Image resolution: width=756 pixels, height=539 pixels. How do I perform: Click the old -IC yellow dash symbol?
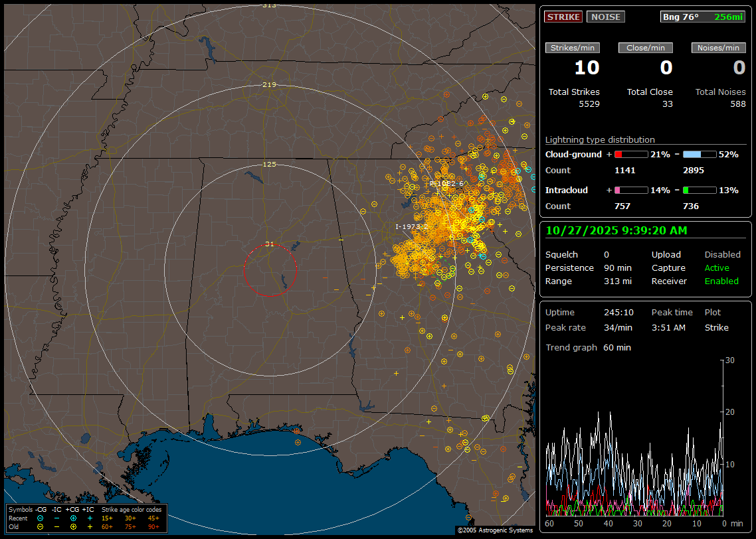[x=56, y=526]
